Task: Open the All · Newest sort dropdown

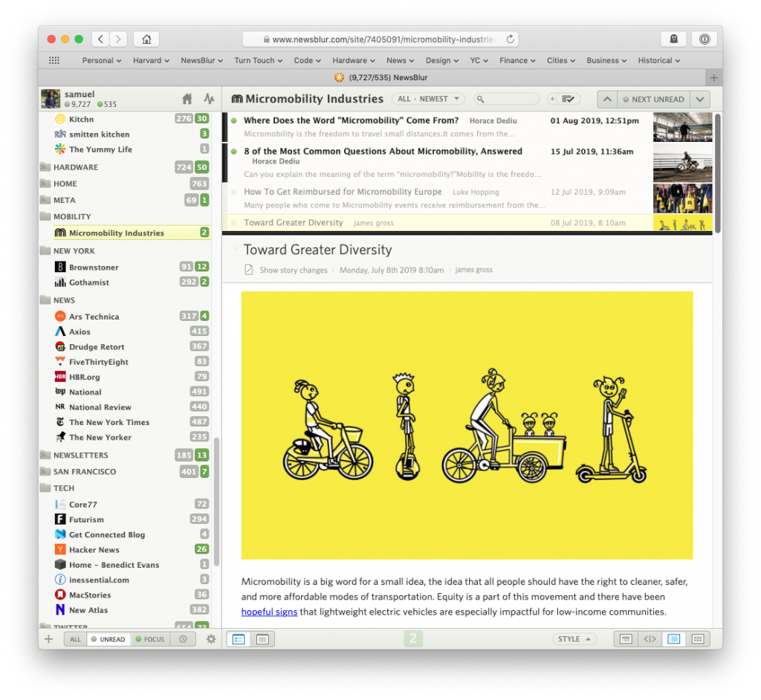Action: point(430,99)
